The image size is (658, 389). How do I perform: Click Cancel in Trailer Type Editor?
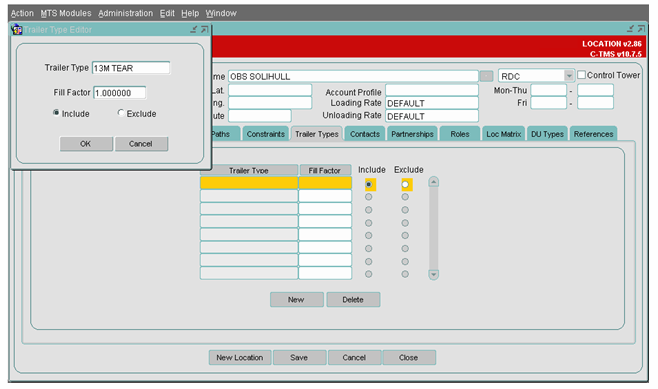coord(141,144)
